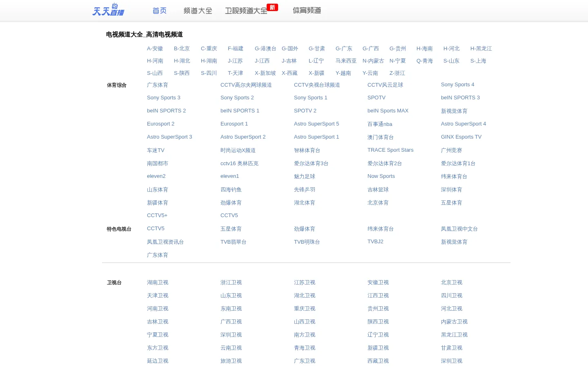This screenshot has width=588, height=368.
Task: Open the 浙江卫视 channel
Action: 231,283
